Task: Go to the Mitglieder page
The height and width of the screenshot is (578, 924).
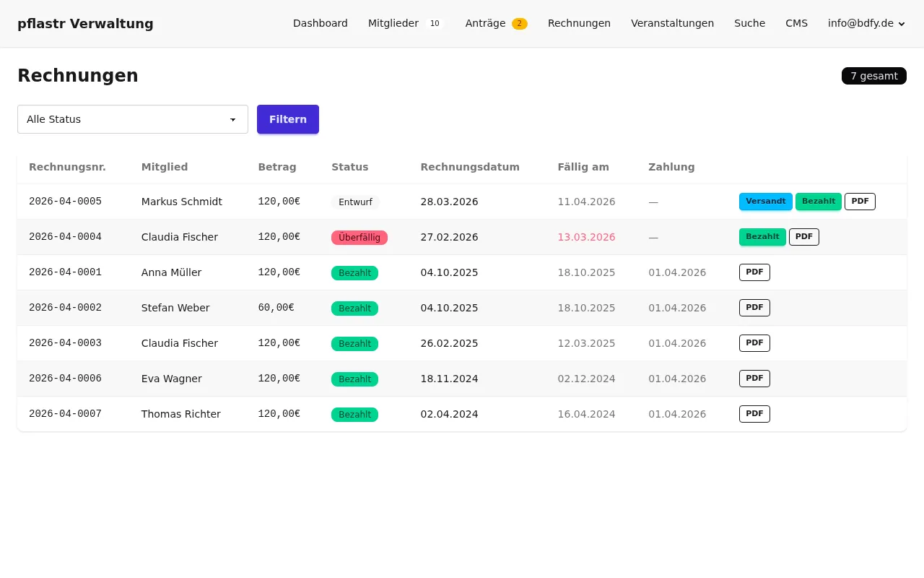Action: [x=393, y=23]
